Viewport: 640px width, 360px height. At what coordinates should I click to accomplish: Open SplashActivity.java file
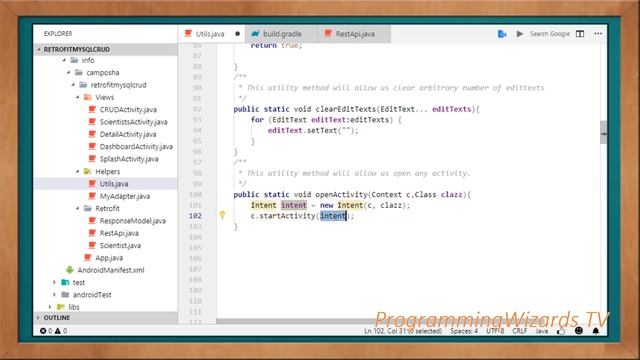pos(129,159)
